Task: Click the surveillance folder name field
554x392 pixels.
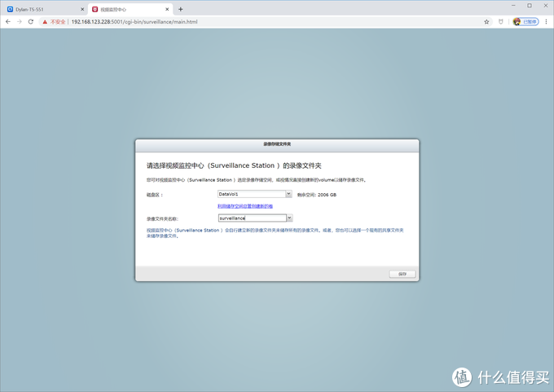Action: (253, 218)
